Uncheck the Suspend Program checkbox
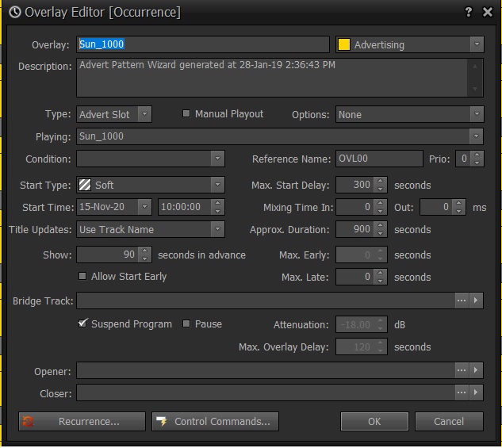The image size is (502, 448). [x=82, y=324]
